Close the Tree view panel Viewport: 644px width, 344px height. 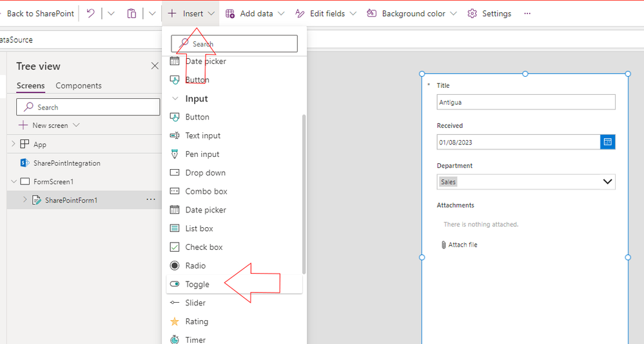coord(155,66)
